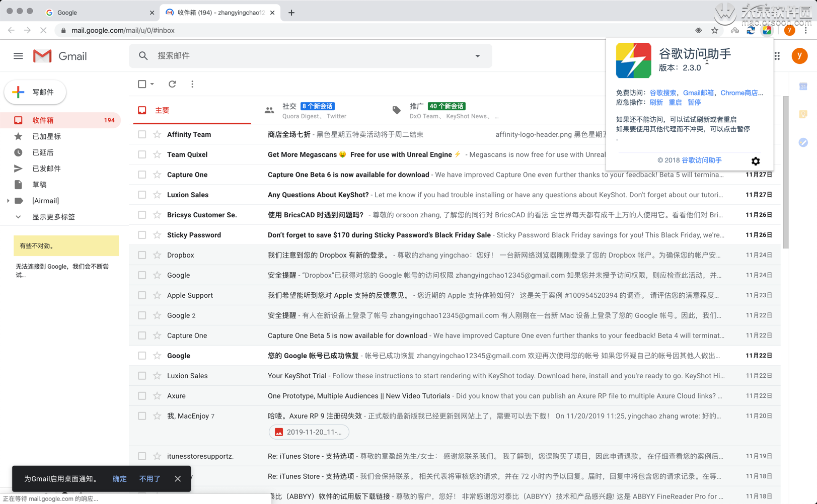Stop page loading in browser toolbar
The image size is (817, 504).
(43, 30)
